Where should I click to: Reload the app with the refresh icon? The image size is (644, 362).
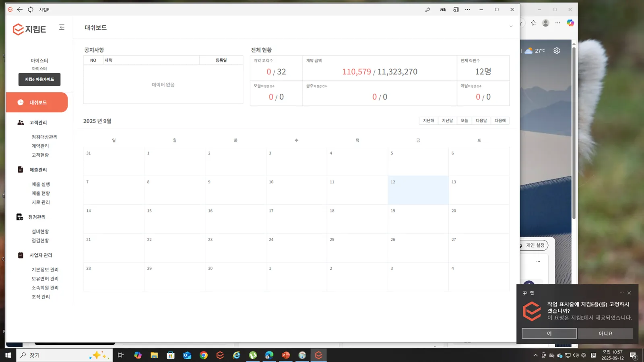(x=31, y=9)
